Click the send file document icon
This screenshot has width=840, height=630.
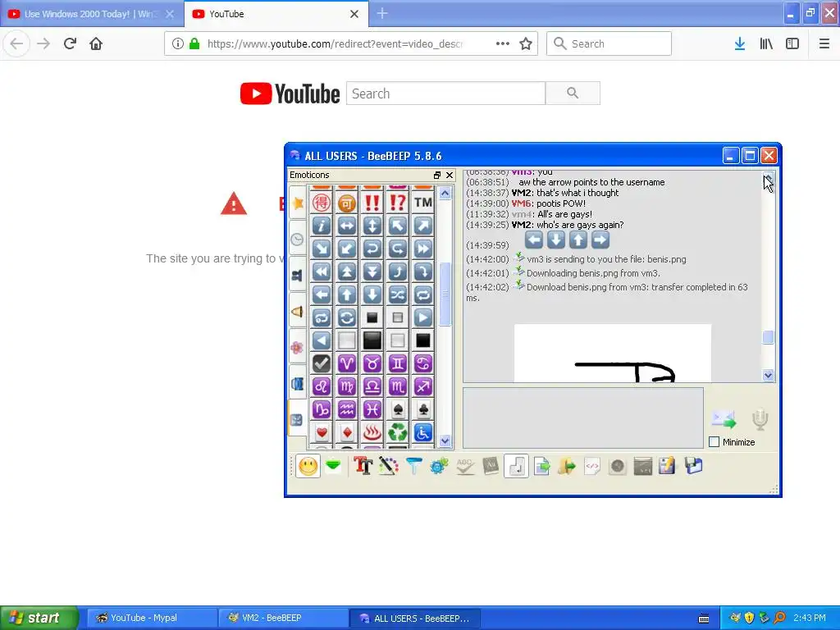541,466
